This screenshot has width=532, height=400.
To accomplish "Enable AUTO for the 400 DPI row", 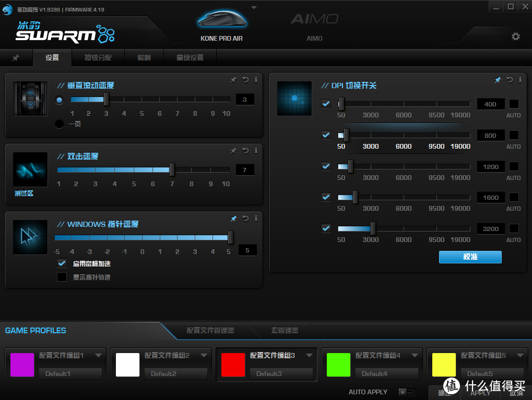I will tap(514, 104).
